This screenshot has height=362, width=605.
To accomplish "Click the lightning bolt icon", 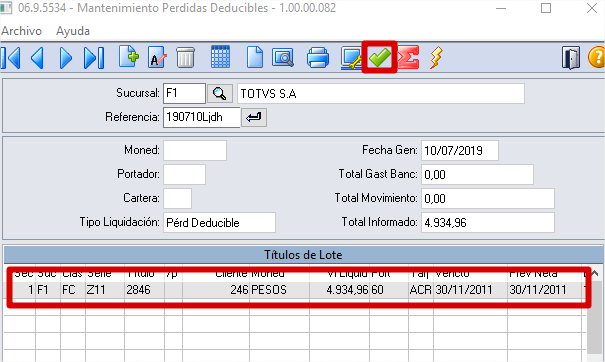I will (436, 58).
